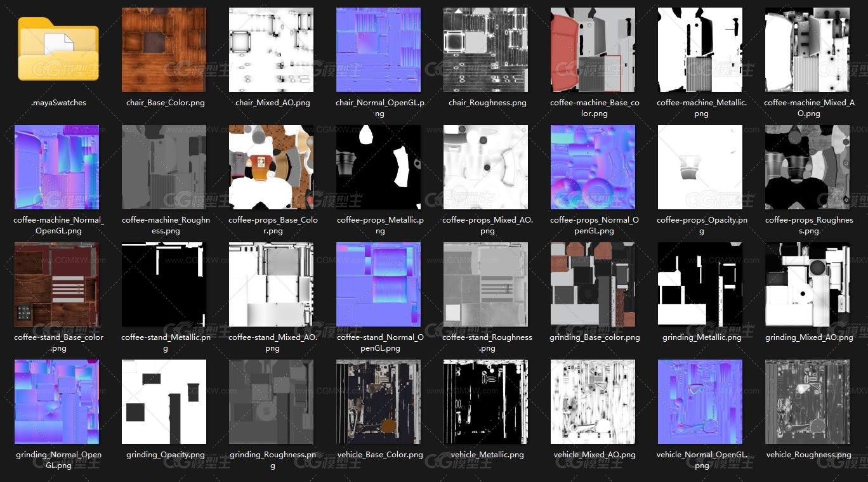Select coffee-machine_Normal_OpenGL.png thumbnail
The width and height of the screenshot is (868, 482).
tap(57, 167)
